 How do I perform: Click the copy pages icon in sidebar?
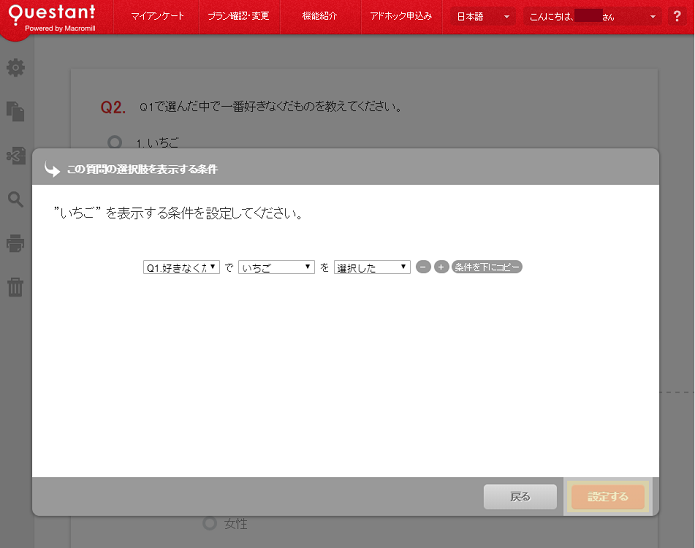(16, 111)
